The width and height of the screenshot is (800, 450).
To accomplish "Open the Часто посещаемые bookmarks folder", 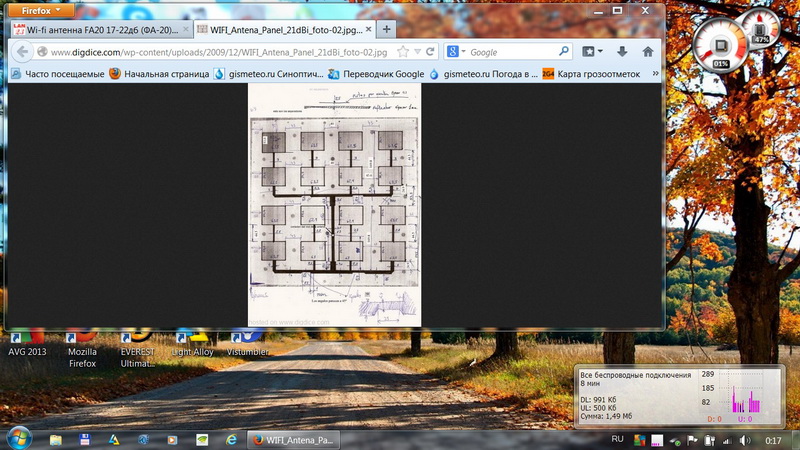I will 58,74.
